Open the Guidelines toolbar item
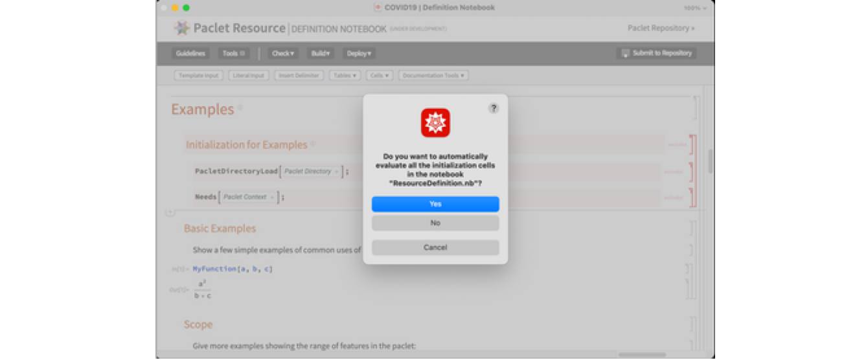Image resolution: width=868 pixels, height=360 pixels. (190, 54)
